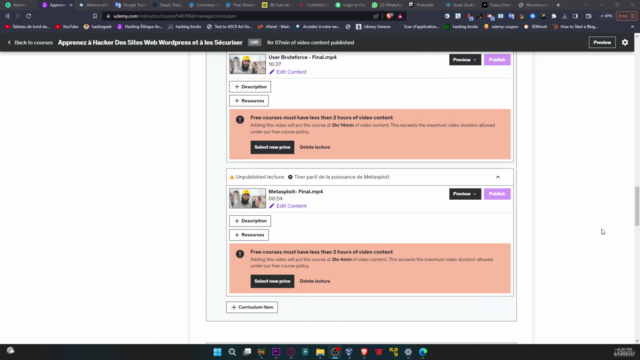Screen dimensions: 640x360
Task: Open Adobe Premiere taskbar icon
Action: (x=276, y=352)
